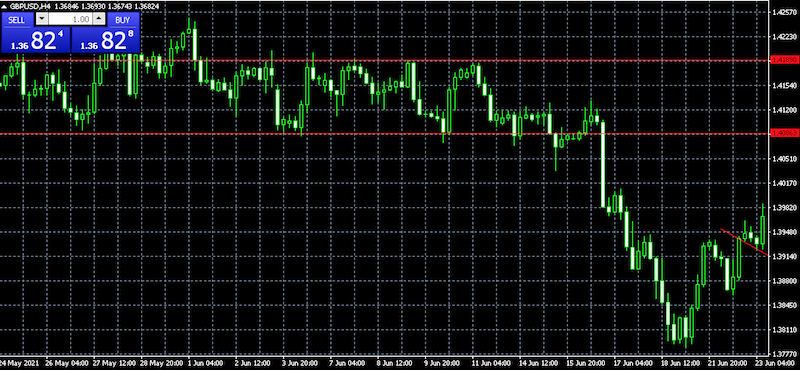Focus the 1.00 volume input field

coord(70,19)
